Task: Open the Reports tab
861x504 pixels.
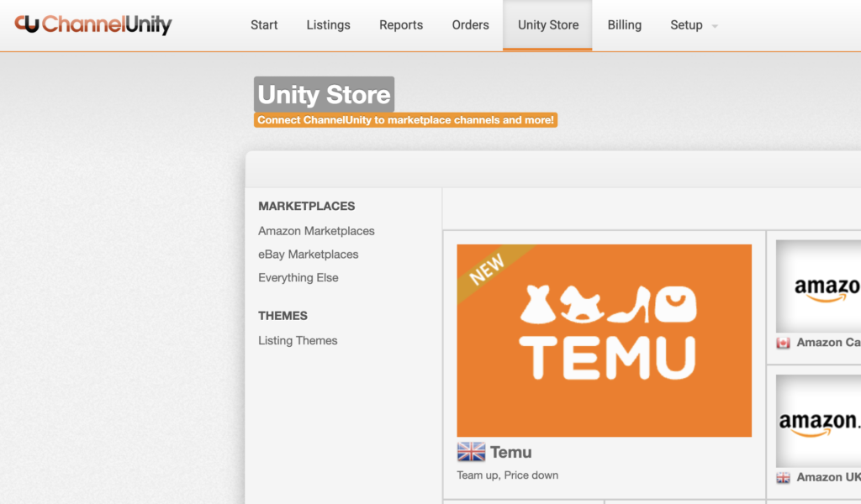Action: pyautogui.click(x=401, y=25)
